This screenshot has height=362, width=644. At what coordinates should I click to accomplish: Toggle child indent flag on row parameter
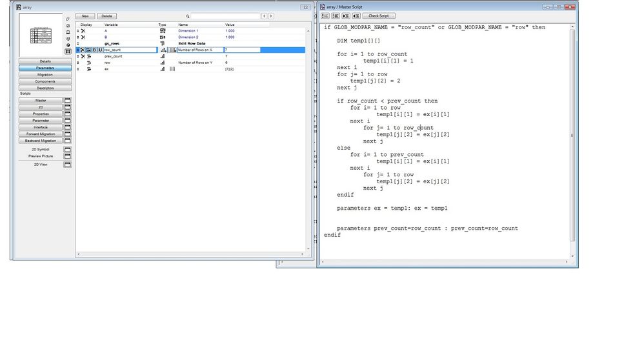click(x=88, y=63)
